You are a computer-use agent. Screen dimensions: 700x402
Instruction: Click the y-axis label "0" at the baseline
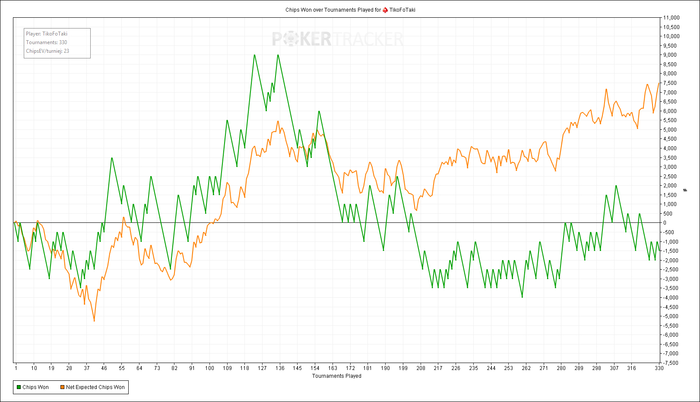click(x=665, y=223)
